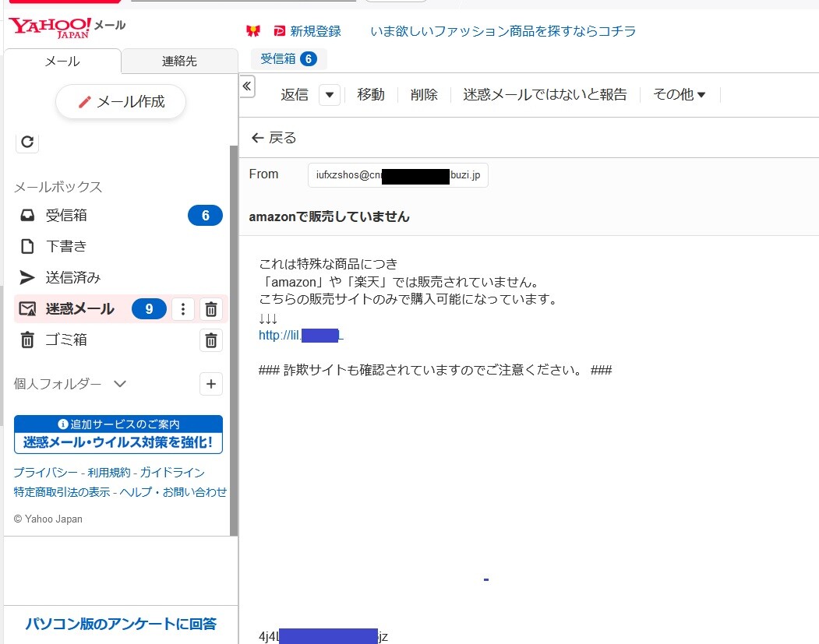Click the trash can icon beside ゴミ箱
Image resolution: width=819 pixels, height=644 pixels.
(27, 340)
